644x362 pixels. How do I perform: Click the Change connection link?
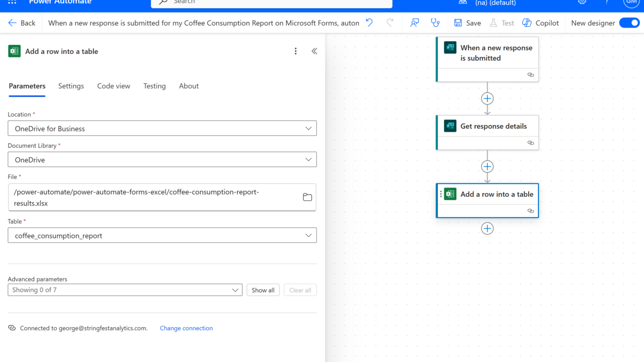click(x=186, y=328)
